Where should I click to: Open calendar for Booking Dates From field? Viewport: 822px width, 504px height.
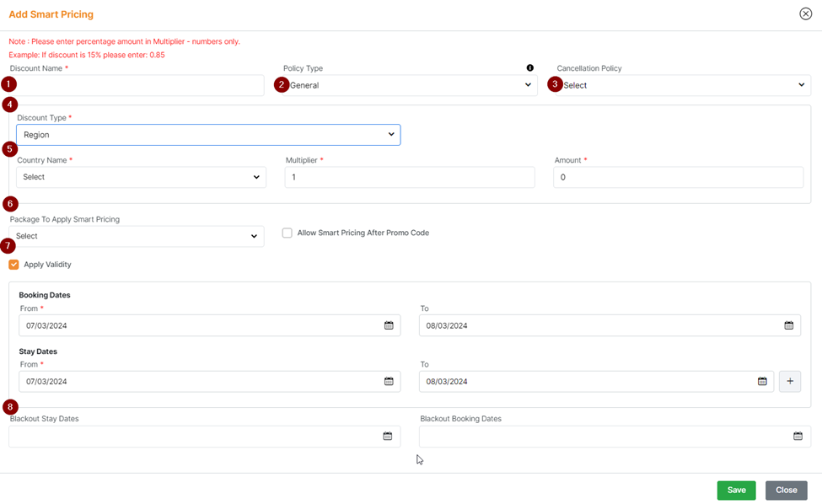[x=389, y=325]
